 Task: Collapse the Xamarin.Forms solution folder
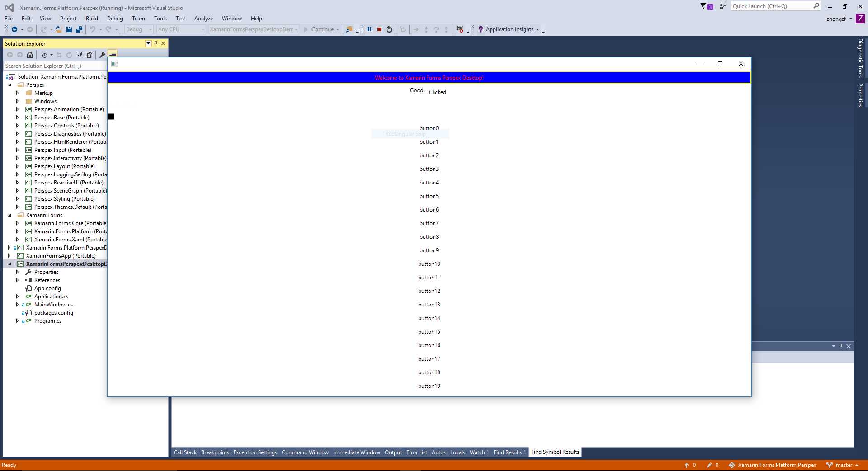click(9, 215)
